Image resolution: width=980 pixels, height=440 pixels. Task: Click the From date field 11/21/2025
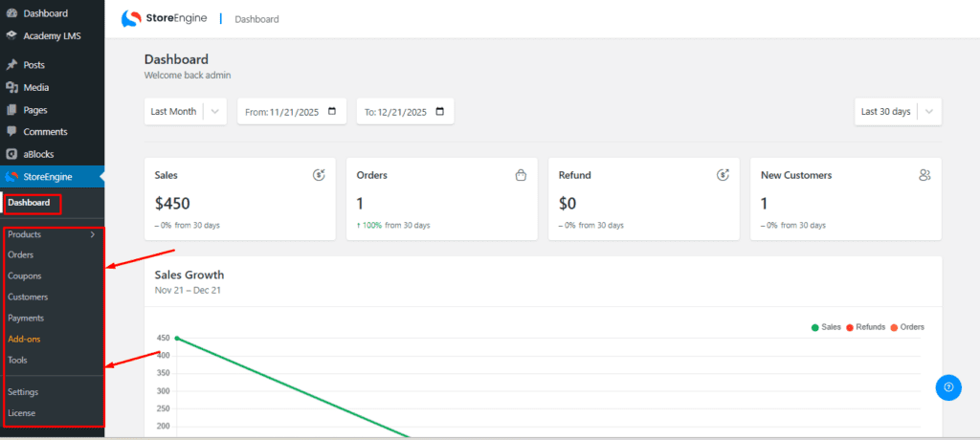pos(292,111)
